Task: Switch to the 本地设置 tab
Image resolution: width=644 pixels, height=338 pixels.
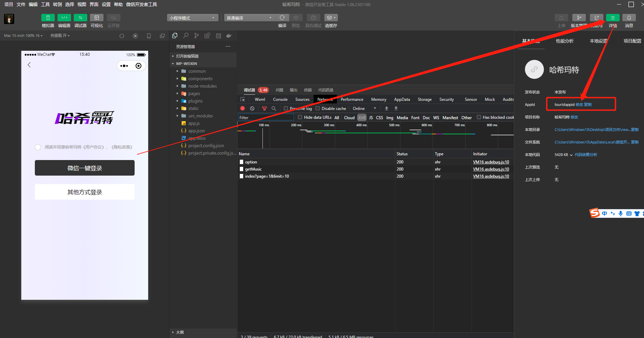Action: tap(599, 41)
